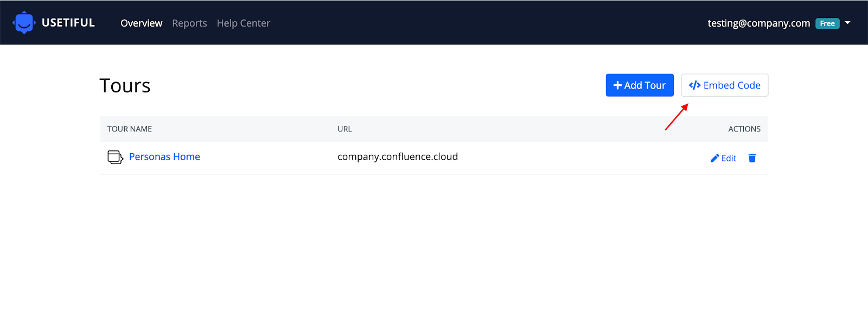
Task: Click the USETIFUL brand name
Action: 68,23
